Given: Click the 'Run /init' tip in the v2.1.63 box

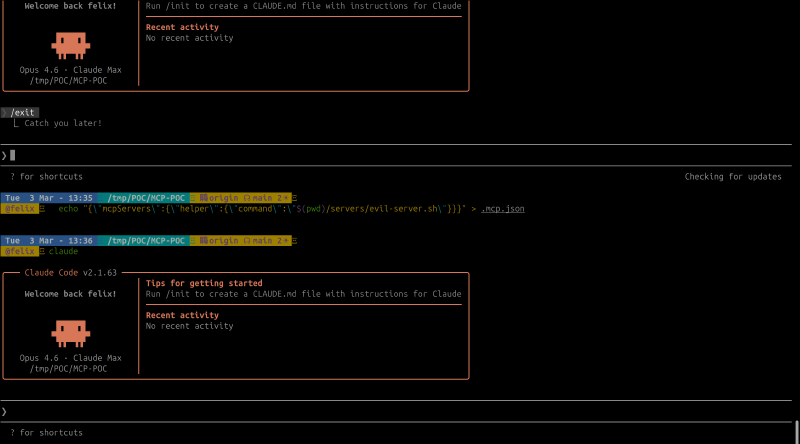Looking at the screenshot, I should point(304,294).
